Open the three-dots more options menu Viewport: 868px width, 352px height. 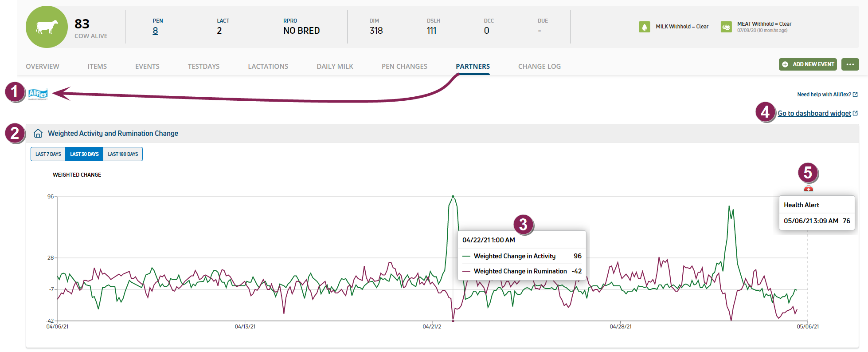850,64
